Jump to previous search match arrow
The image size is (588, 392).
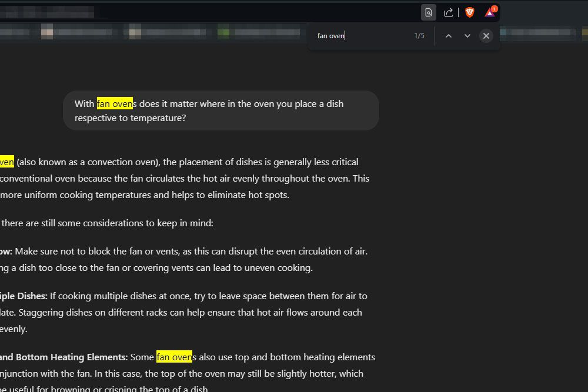[449, 36]
